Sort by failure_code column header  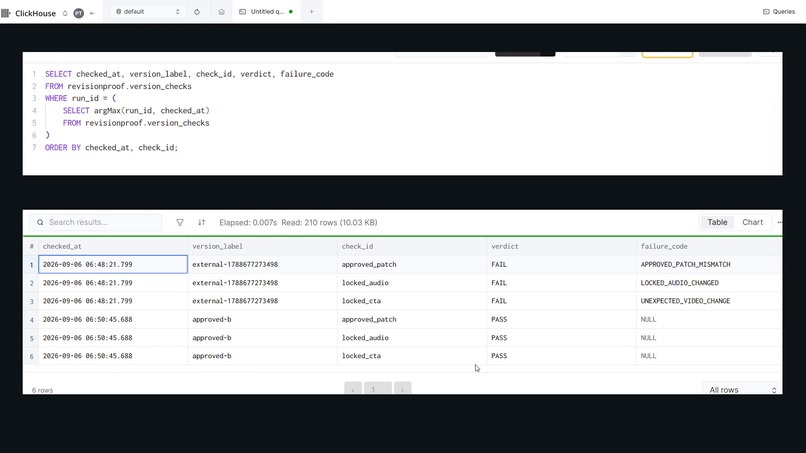[x=709, y=246]
